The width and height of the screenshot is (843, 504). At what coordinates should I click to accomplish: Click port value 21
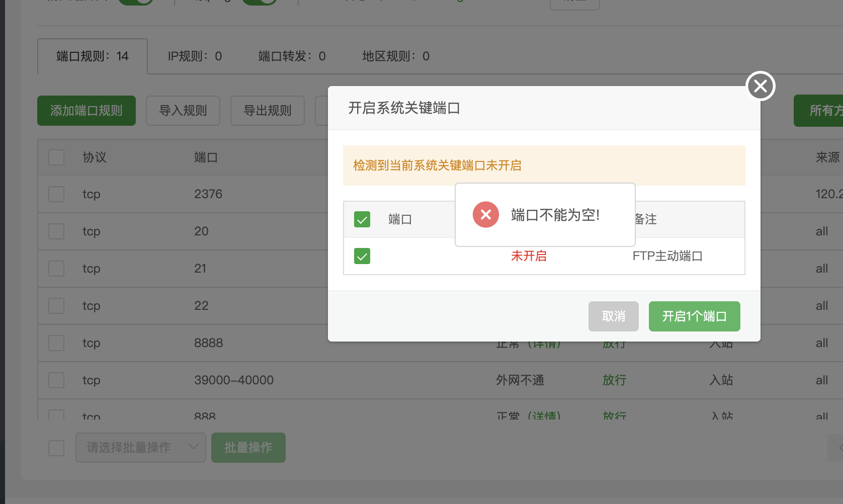pyautogui.click(x=200, y=269)
